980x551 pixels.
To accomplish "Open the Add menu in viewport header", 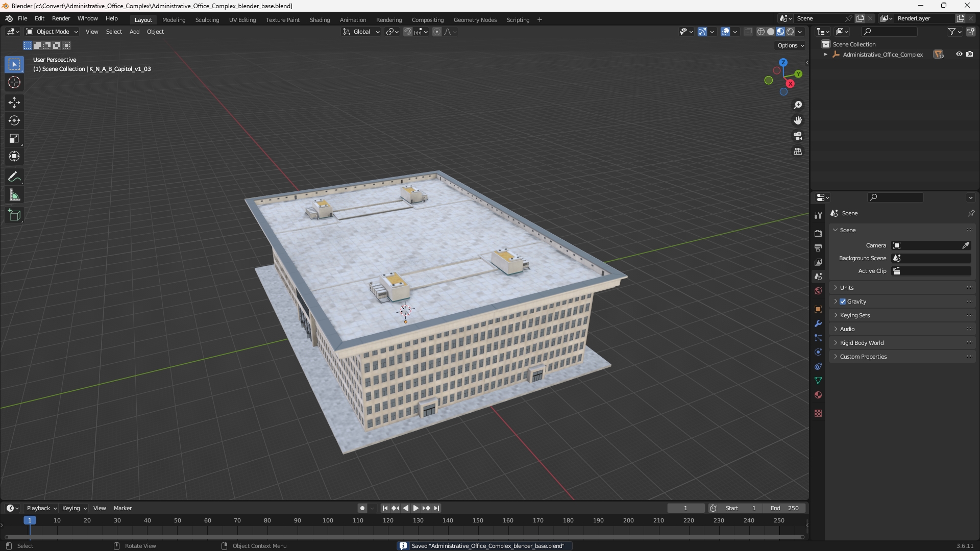I will pos(134,32).
